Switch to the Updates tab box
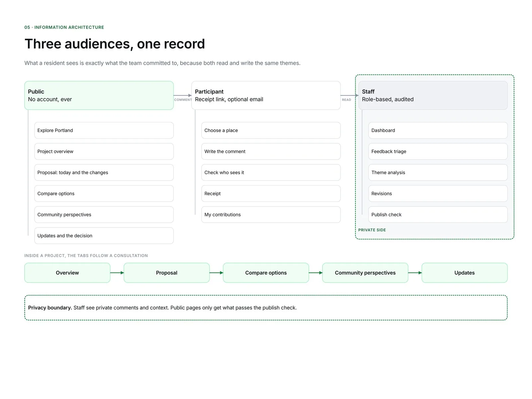The image size is (532, 399). [x=465, y=273]
